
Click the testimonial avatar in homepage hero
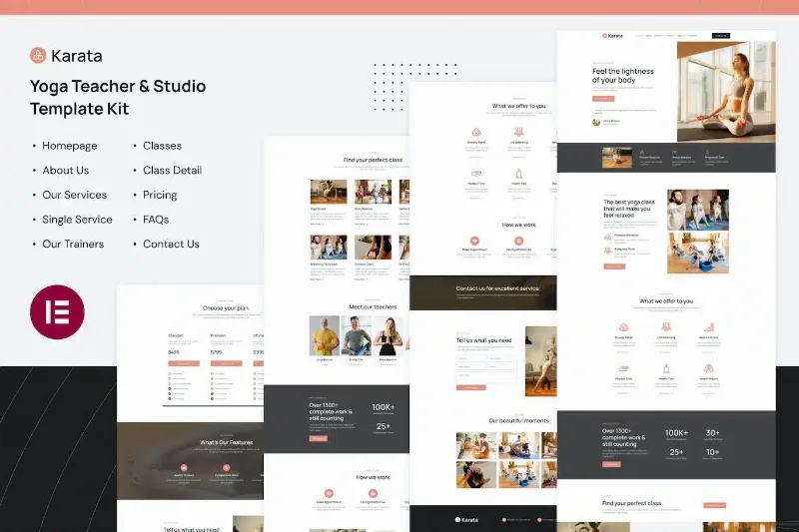tap(596, 122)
